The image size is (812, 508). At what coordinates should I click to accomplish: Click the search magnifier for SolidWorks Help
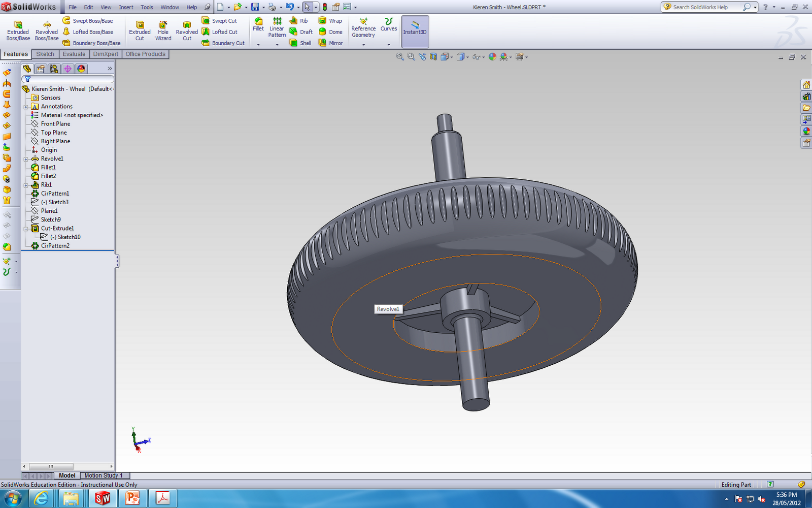pyautogui.click(x=747, y=7)
